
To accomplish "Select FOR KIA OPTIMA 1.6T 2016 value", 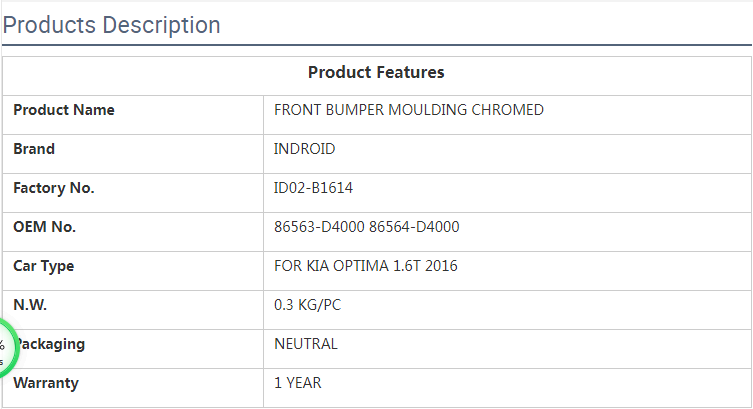I will click(365, 266).
